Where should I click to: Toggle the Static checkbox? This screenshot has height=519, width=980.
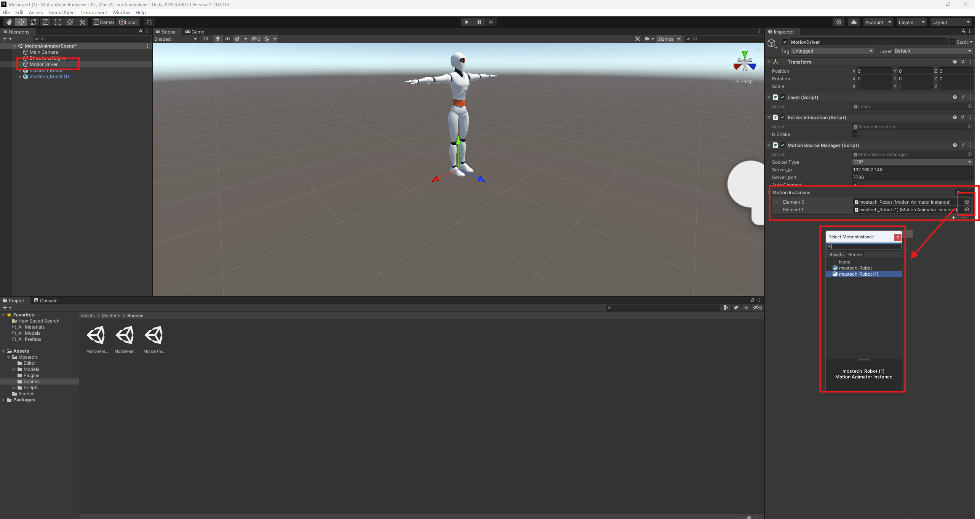[952, 42]
